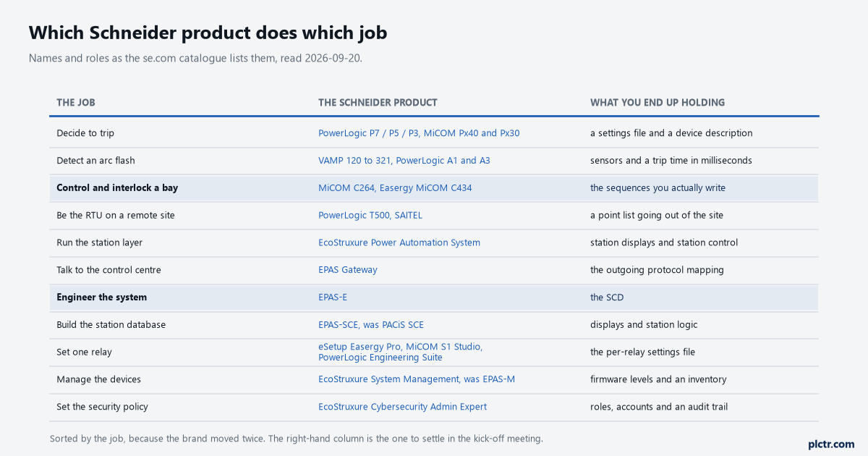Select the 'Decide to trip' cell
The image size is (868, 456).
(85, 133)
